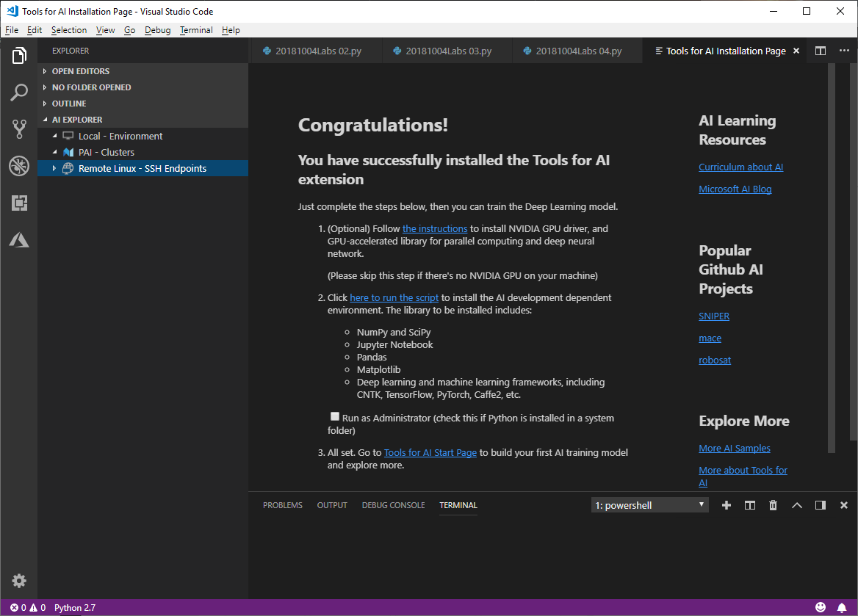
Task: Open the robosat project link
Action: pyautogui.click(x=715, y=360)
